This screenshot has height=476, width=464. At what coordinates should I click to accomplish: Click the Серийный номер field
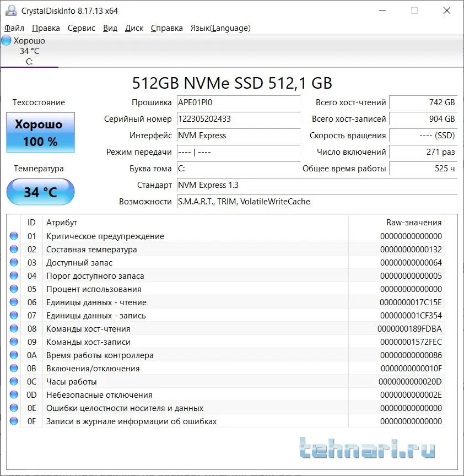[239, 118]
